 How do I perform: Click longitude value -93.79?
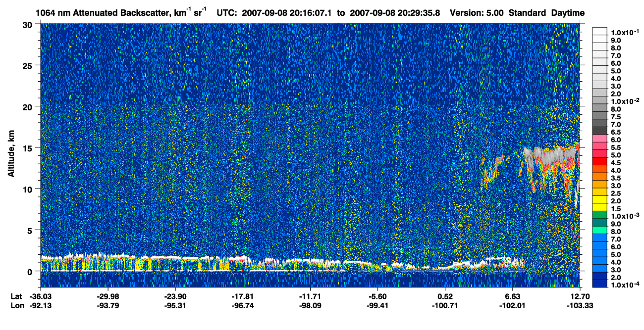coord(108,305)
